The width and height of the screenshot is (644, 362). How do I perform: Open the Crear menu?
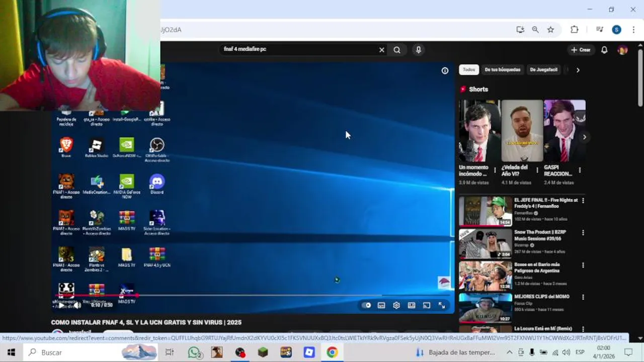(581, 50)
